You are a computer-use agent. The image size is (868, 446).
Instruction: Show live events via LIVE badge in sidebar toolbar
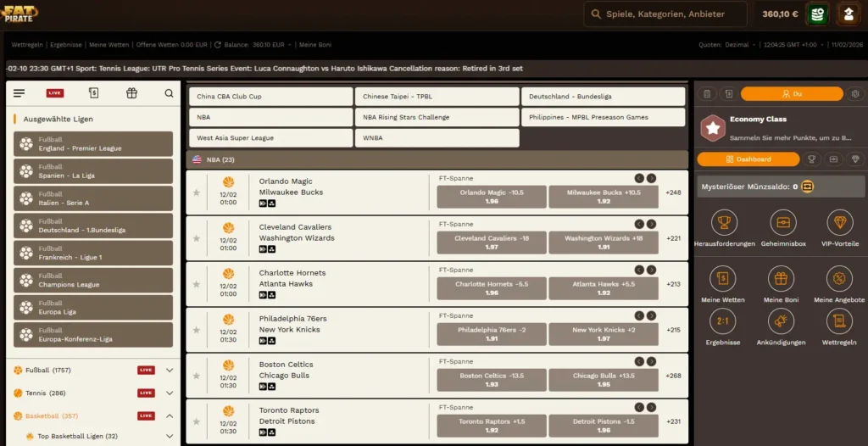coord(55,93)
